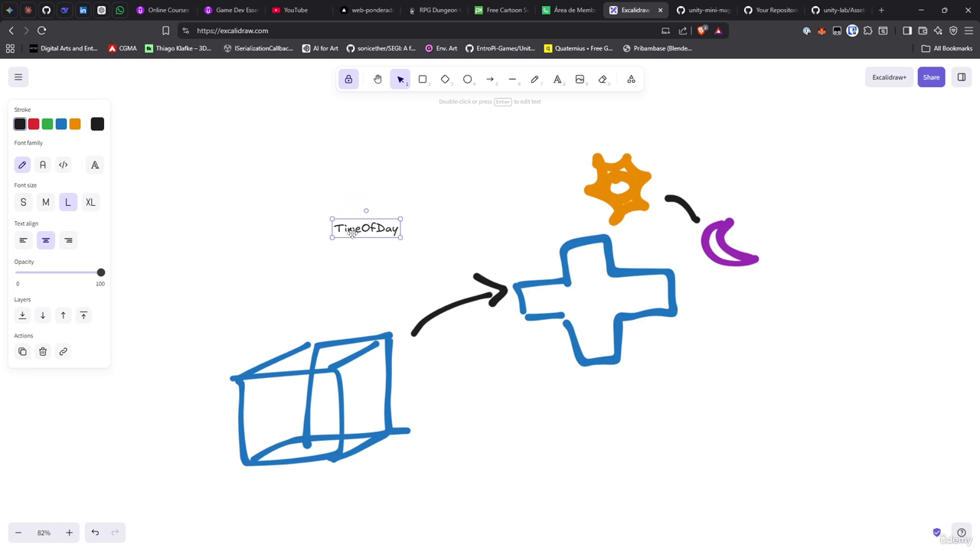Delete the selected element with trash icon
The image size is (980, 551).
point(43,351)
